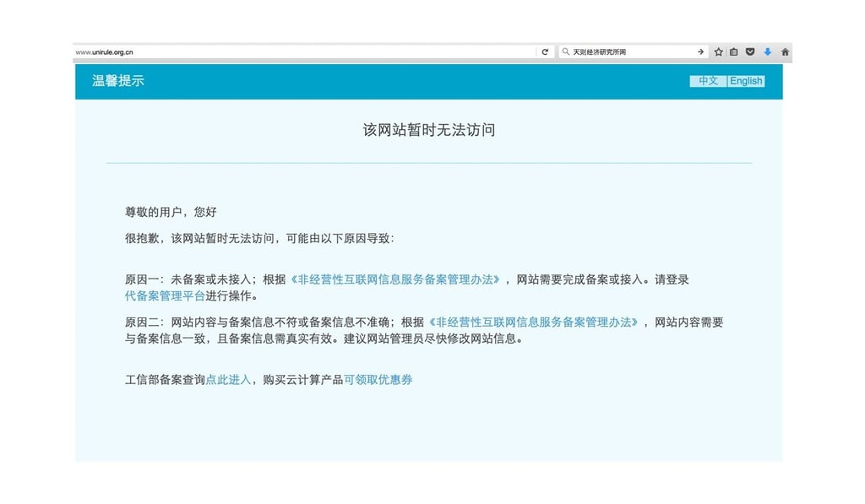Click the 该网站暂时无法访问 page title
This screenshot has height=504, width=865.
pyautogui.click(x=427, y=129)
